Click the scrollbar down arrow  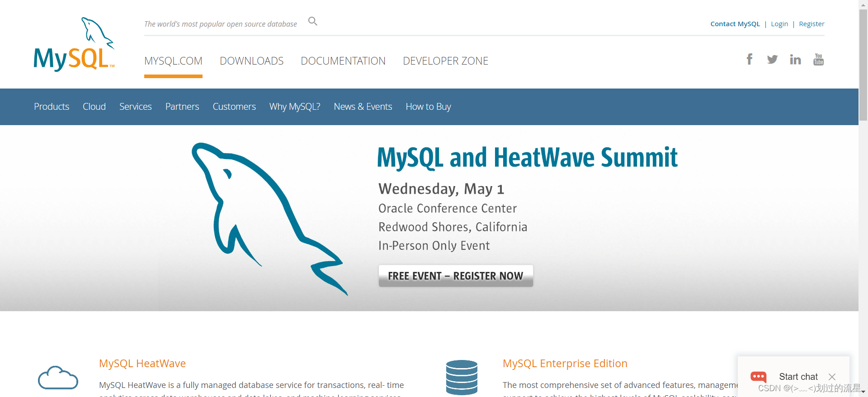[x=863, y=392]
